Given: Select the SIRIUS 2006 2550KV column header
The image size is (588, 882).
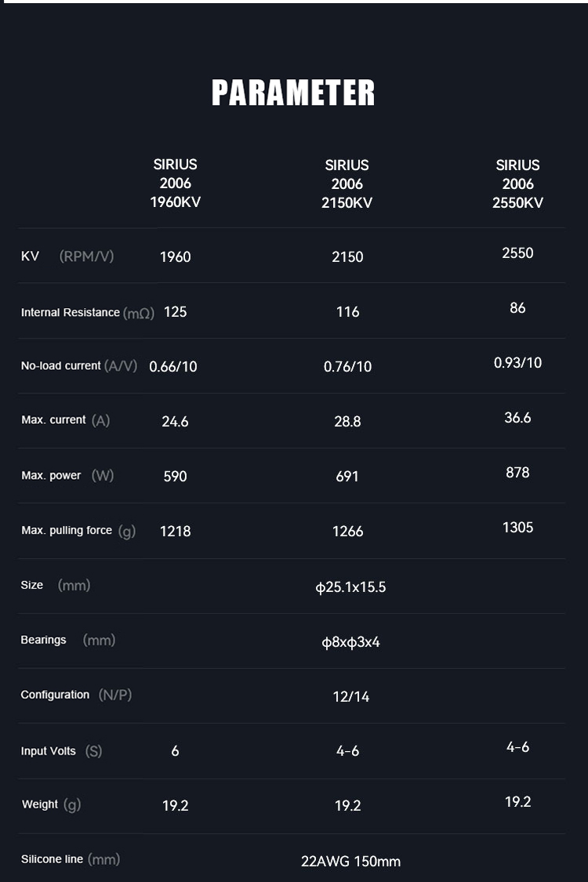Looking at the screenshot, I should [517, 184].
